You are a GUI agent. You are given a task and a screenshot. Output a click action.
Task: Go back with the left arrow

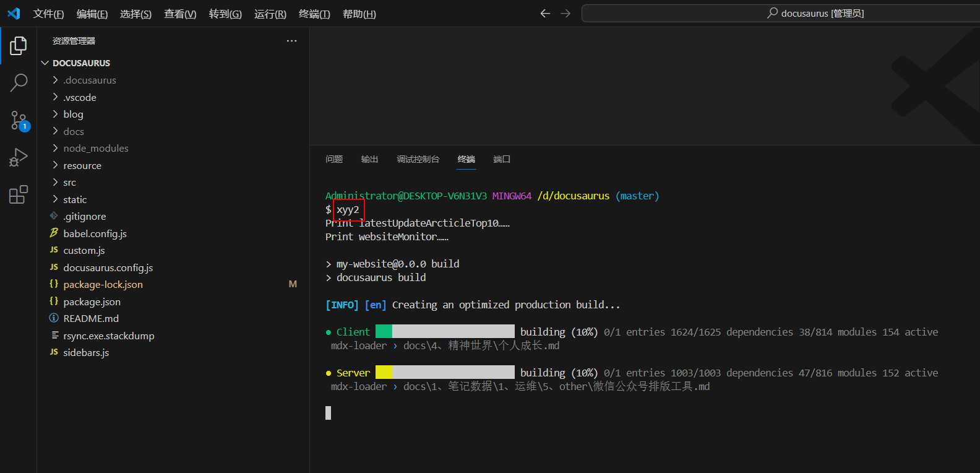tap(545, 13)
